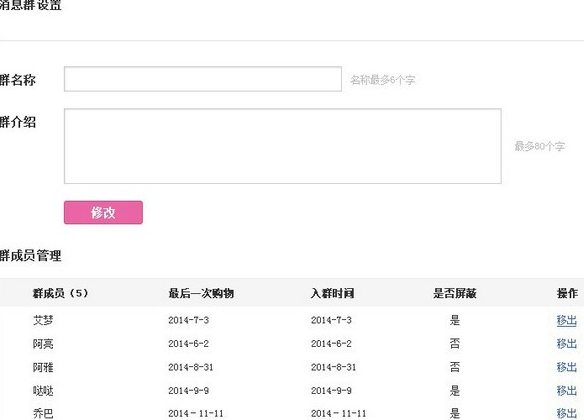Click 阿雅's blocked status 否
Screen dimensions: 584x420
[455, 367]
